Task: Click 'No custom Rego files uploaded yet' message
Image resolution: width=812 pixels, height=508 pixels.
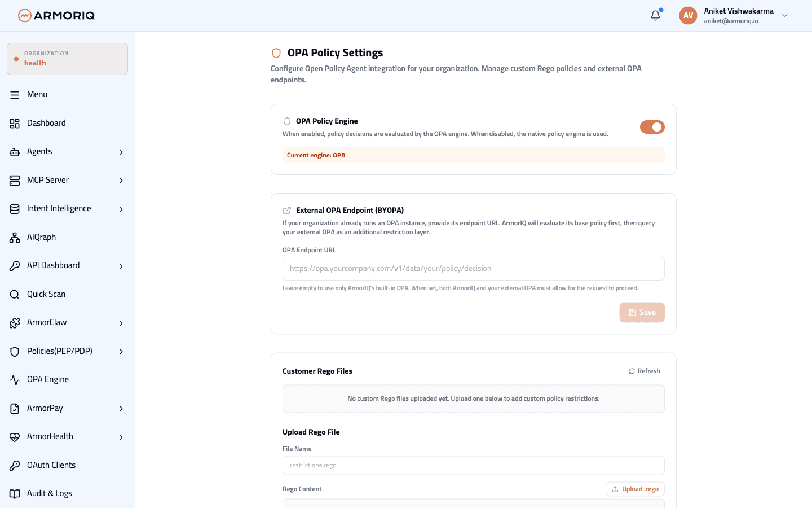Action: pos(473,398)
